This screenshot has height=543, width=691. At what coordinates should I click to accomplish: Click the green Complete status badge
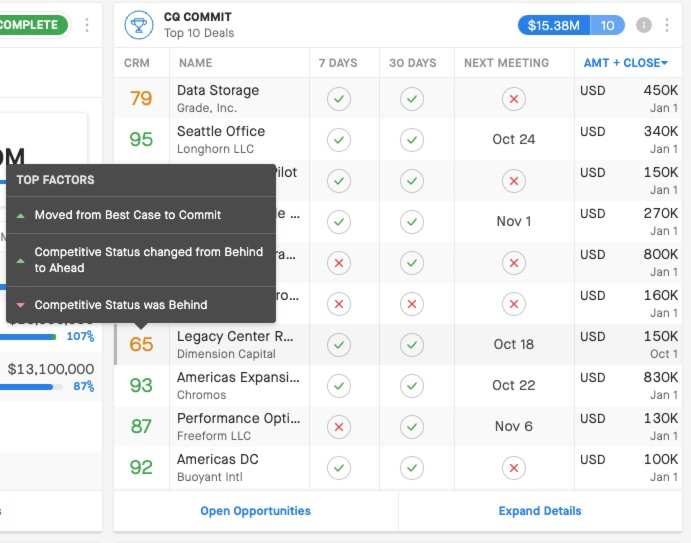[31, 25]
